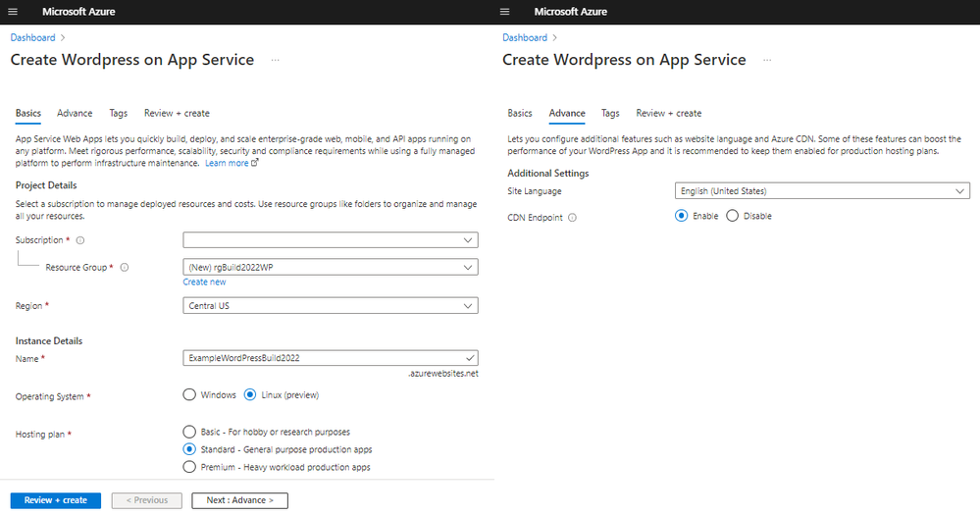This screenshot has height=516, width=980.
Task: Click the blue Review + create button
Action: click(x=56, y=500)
